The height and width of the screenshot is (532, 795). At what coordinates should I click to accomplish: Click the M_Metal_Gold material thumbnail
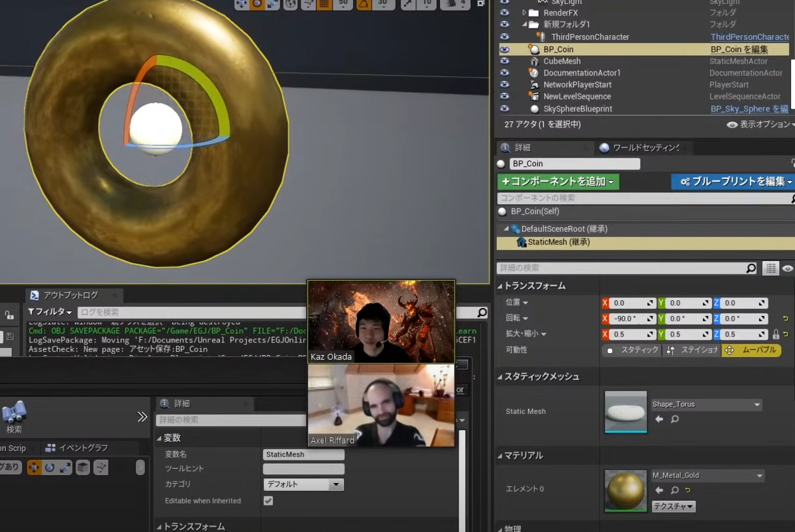(x=625, y=491)
